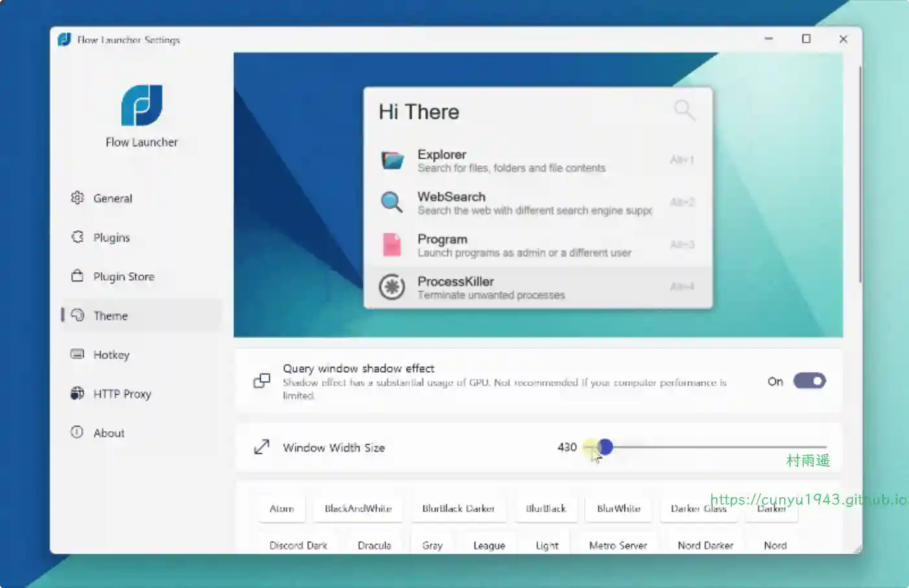Select the Dracula theme
This screenshot has height=588, width=909.
374,546
